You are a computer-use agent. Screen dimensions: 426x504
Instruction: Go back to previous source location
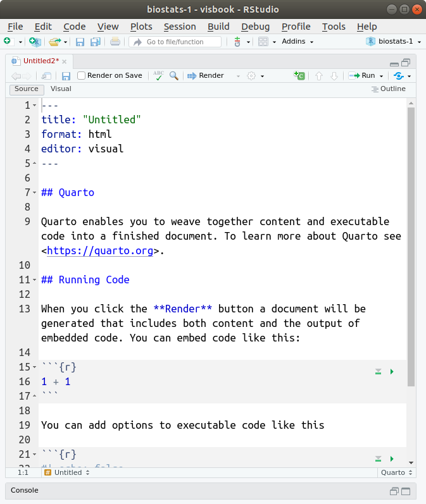pyautogui.click(x=16, y=76)
